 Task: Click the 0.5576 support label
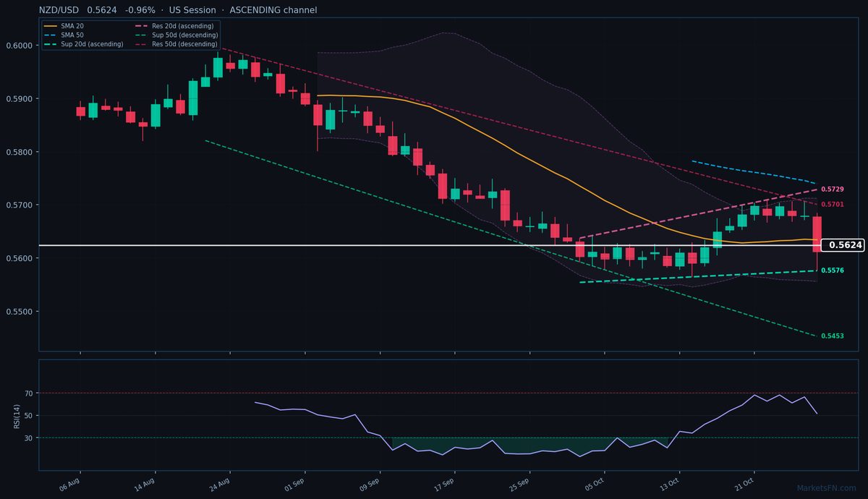click(x=833, y=270)
